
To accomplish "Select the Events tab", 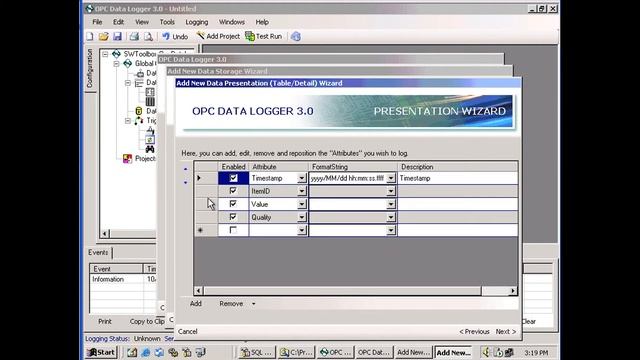I will [x=98, y=252].
